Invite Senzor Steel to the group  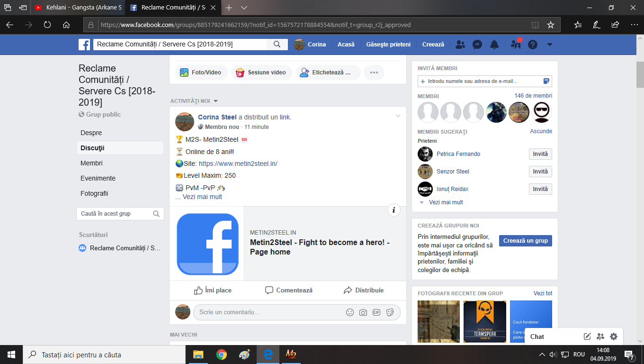540,172
